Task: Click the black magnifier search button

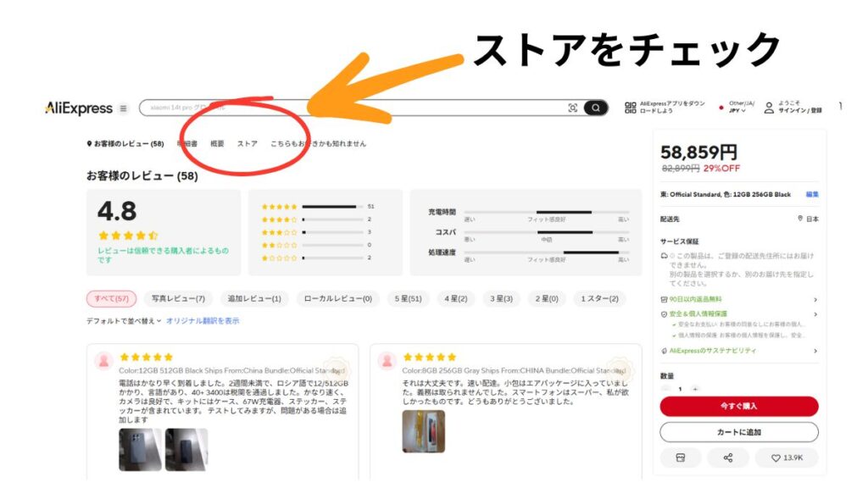Action: tap(595, 108)
